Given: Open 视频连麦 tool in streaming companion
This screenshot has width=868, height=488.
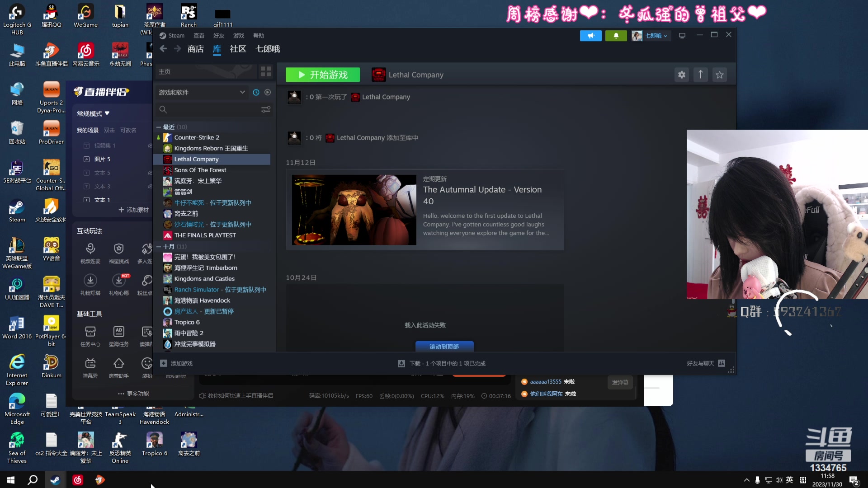Looking at the screenshot, I should [90, 253].
